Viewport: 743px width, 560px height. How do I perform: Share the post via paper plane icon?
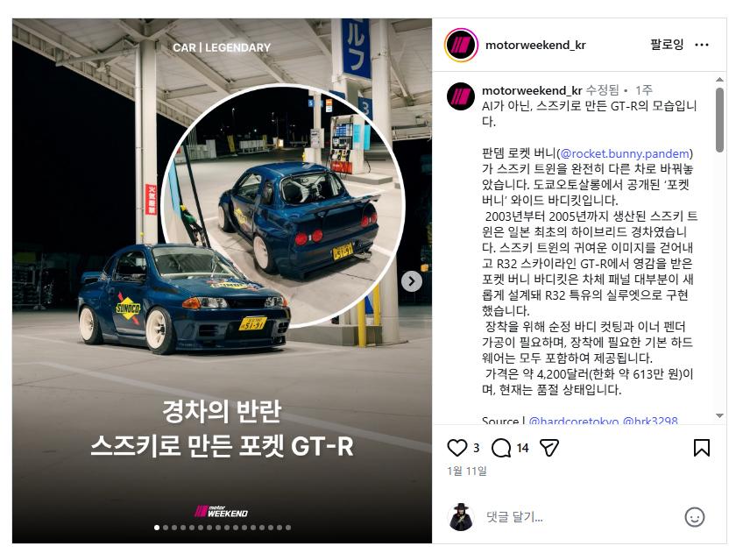tap(549, 448)
